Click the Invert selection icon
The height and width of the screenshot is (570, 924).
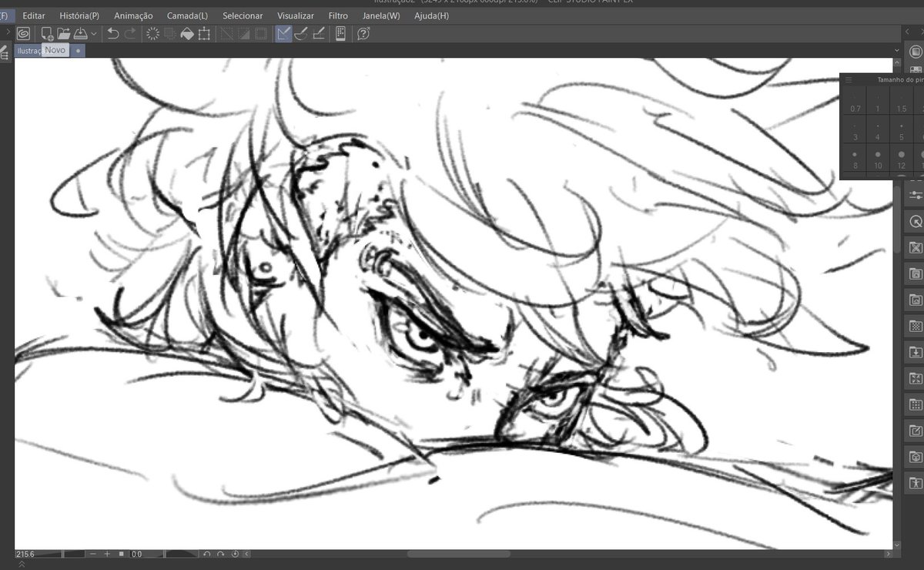[x=243, y=34]
